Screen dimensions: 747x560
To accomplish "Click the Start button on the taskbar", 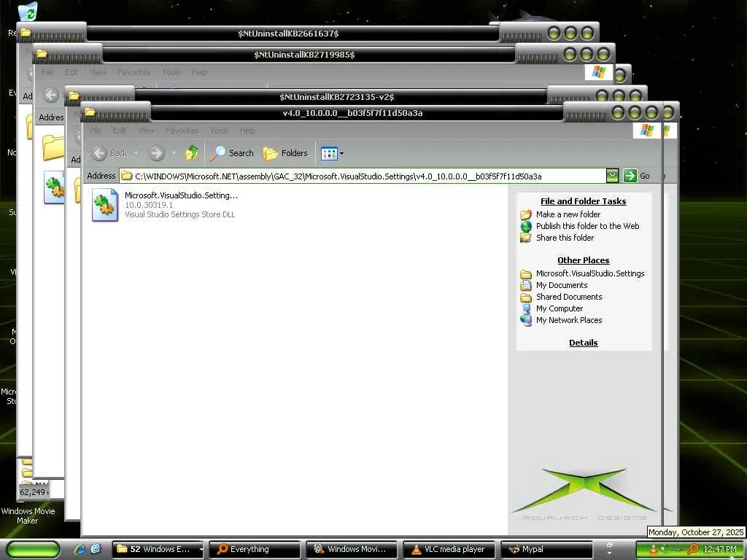I will (x=34, y=550).
